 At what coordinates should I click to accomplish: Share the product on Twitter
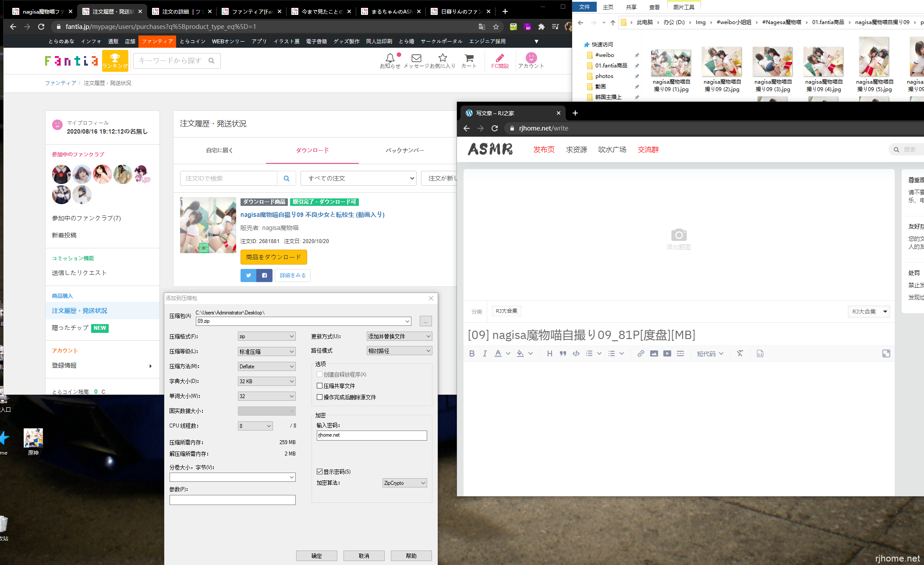tap(248, 275)
